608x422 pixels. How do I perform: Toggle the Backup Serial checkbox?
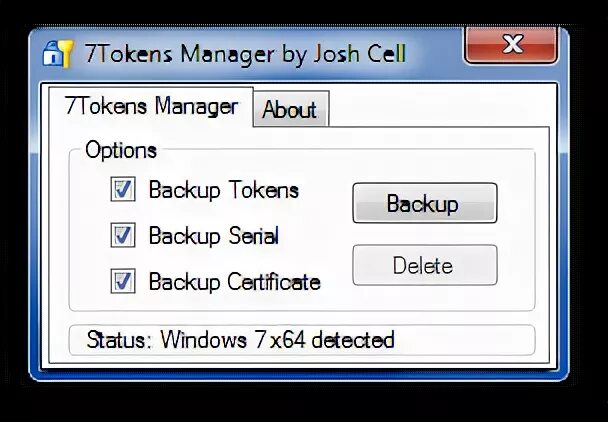(x=123, y=235)
